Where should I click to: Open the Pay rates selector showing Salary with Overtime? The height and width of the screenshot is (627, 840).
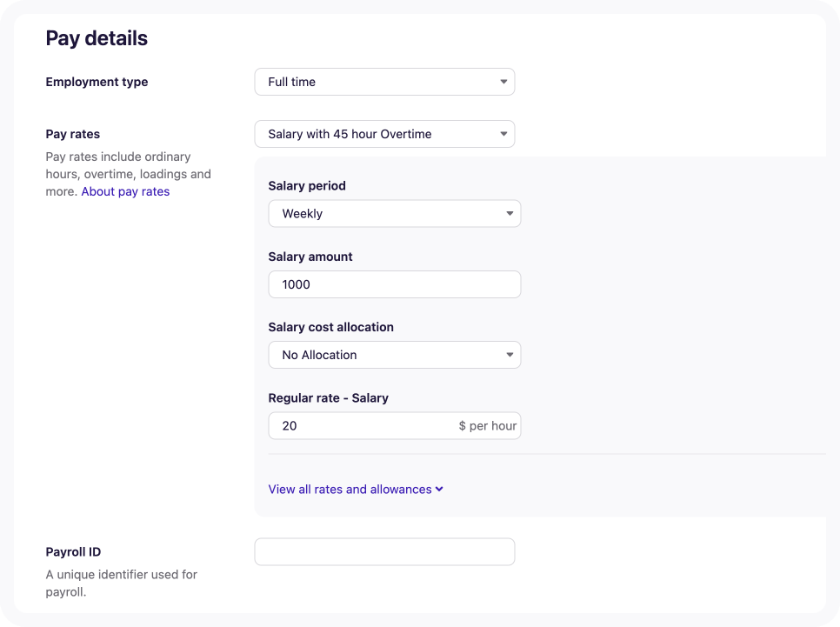click(x=384, y=134)
